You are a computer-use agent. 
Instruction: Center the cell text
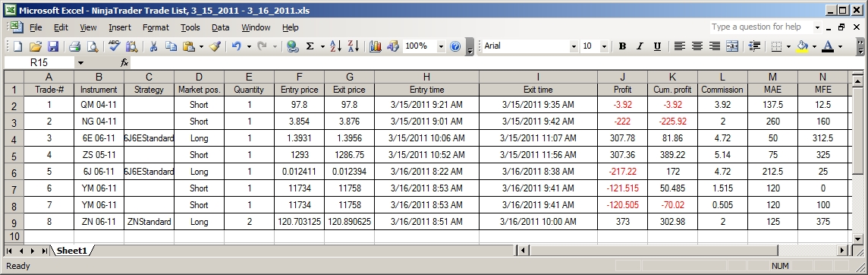coord(697,46)
